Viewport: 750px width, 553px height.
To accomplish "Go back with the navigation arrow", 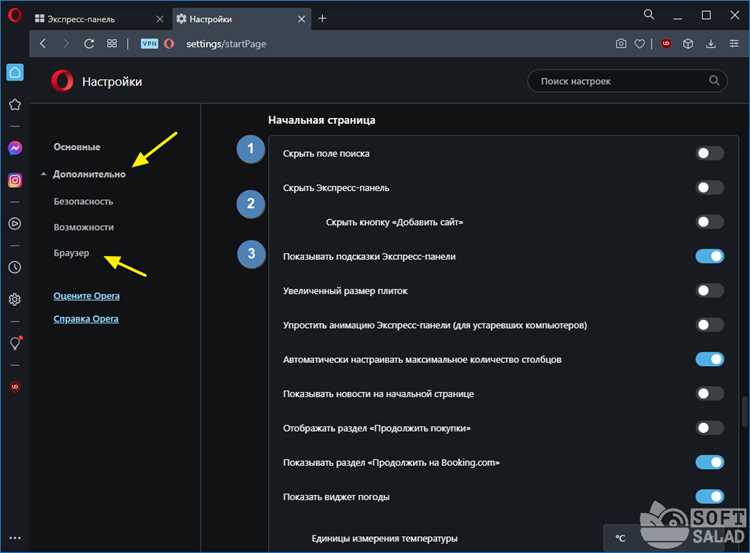I will click(x=43, y=44).
